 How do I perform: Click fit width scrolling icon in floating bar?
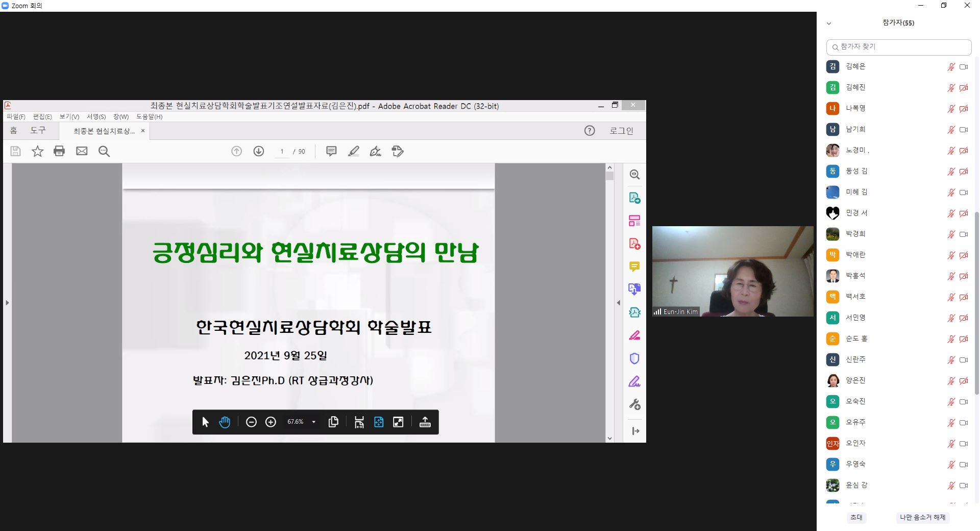359,422
